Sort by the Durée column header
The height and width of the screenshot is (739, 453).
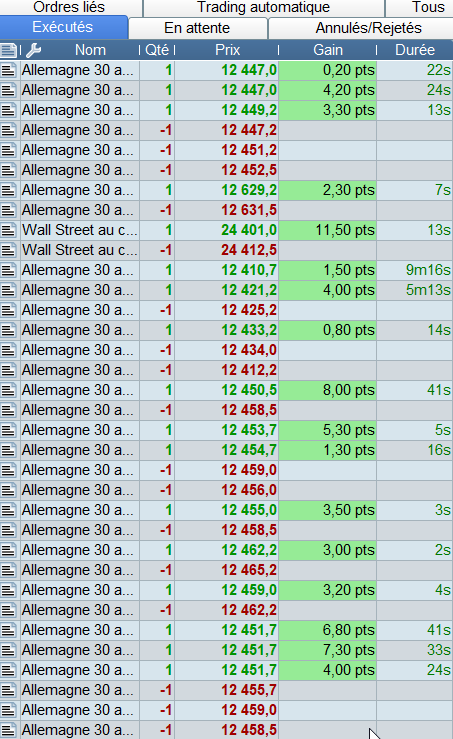(x=415, y=50)
